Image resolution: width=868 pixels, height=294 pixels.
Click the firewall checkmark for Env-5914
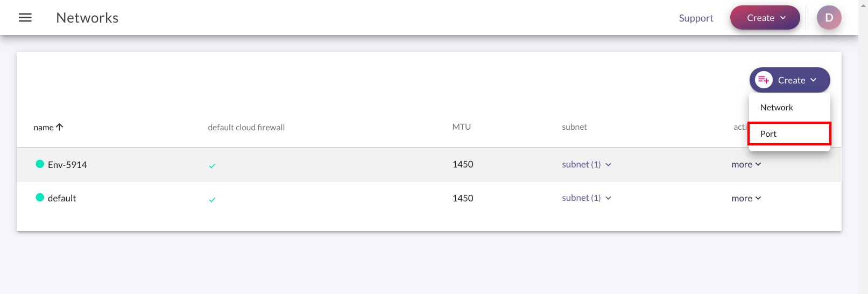(x=212, y=166)
